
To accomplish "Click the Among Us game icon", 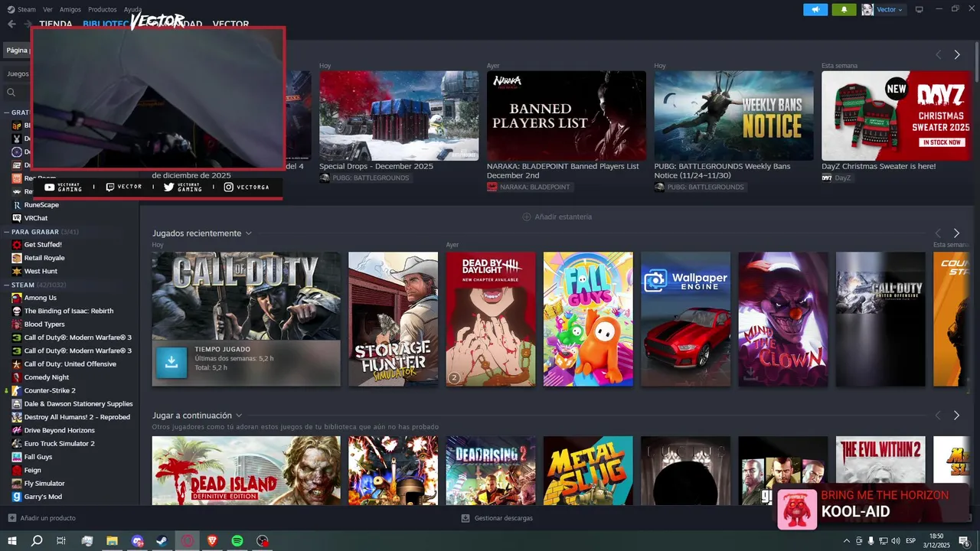I will (17, 298).
